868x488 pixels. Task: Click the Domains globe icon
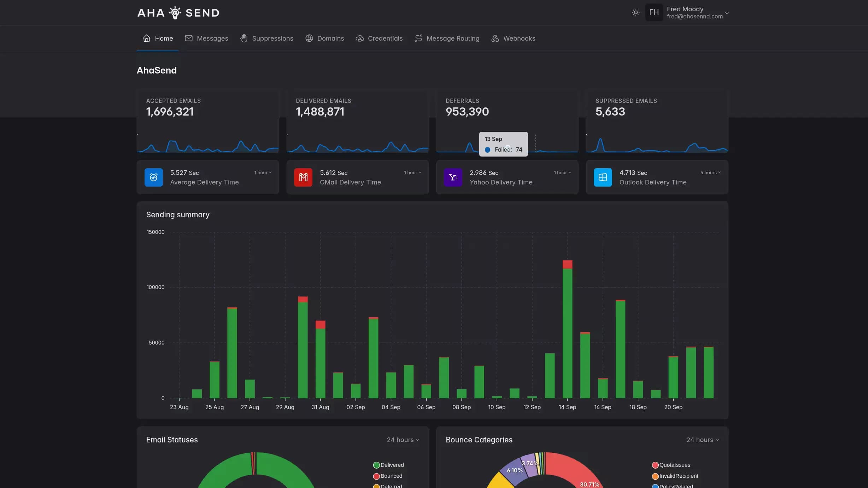[x=309, y=38]
